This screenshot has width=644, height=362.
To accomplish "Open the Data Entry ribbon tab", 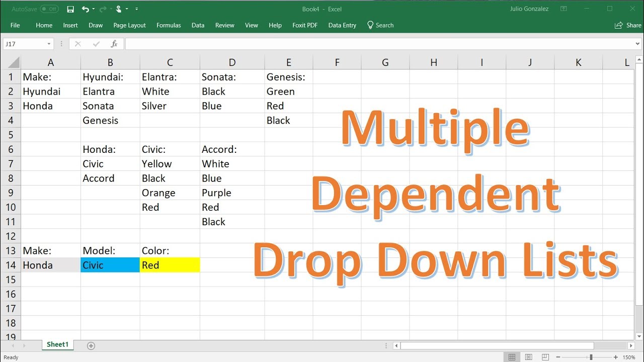I will 342,25.
